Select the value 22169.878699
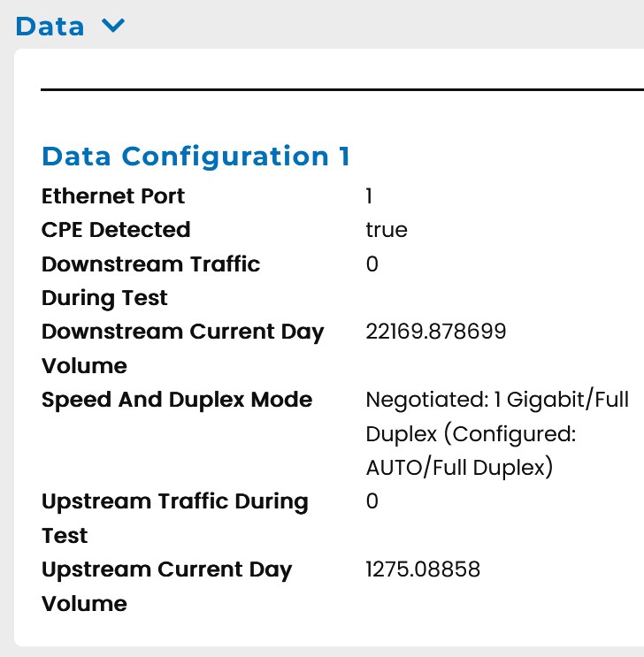The width and height of the screenshot is (644, 657). 435,332
